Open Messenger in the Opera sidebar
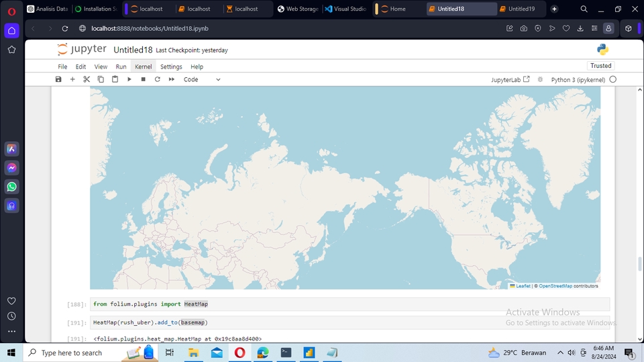Screen dimensions: 644x362 point(11,168)
